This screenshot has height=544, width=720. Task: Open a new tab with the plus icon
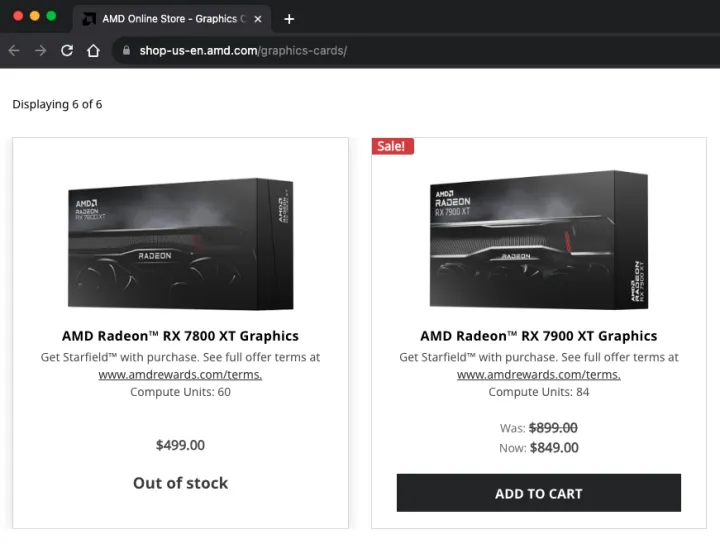[289, 19]
